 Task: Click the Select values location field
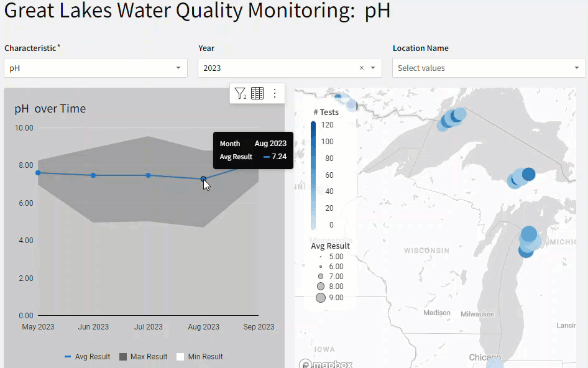pyautogui.click(x=482, y=68)
